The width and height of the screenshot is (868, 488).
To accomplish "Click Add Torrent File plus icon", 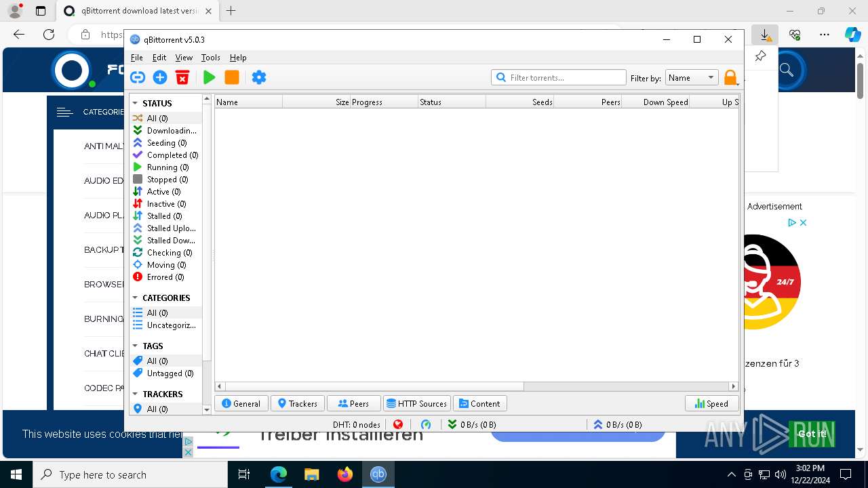I will [160, 77].
